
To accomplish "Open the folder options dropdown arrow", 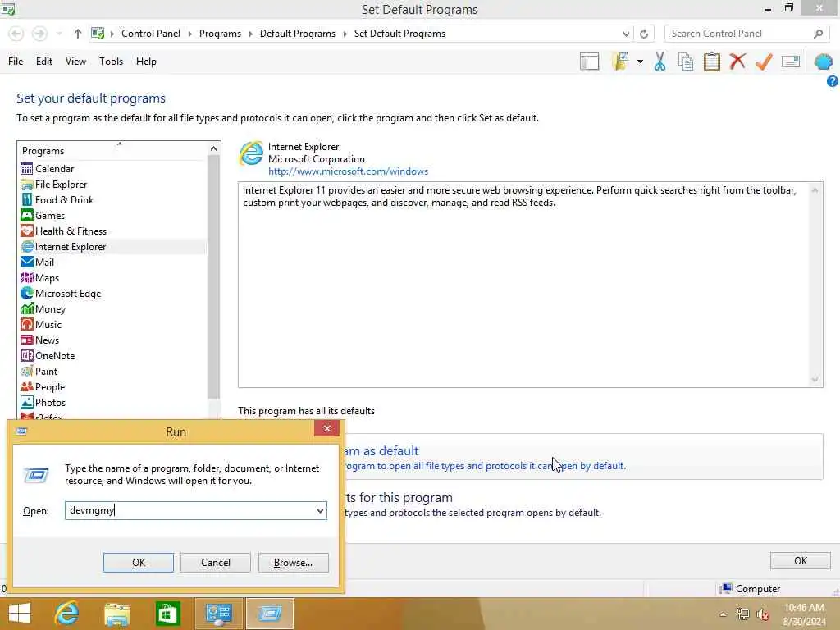I will (640, 62).
